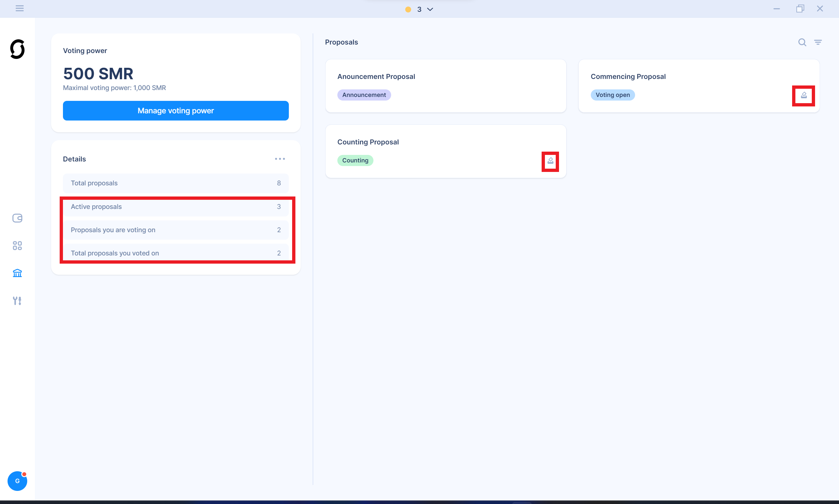Select the Counting status tag
Image resolution: width=839 pixels, height=504 pixels.
355,160
